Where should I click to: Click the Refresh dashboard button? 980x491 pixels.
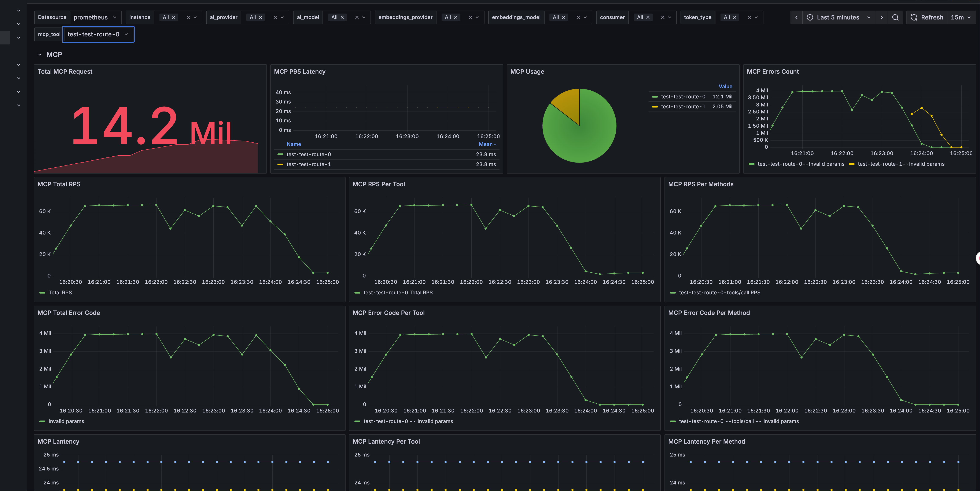click(927, 18)
